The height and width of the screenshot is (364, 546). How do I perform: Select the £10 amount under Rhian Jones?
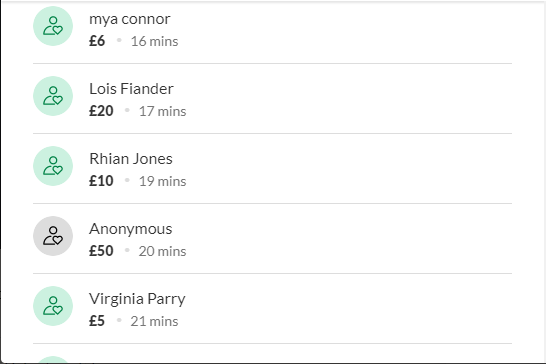(x=101, y=181)
